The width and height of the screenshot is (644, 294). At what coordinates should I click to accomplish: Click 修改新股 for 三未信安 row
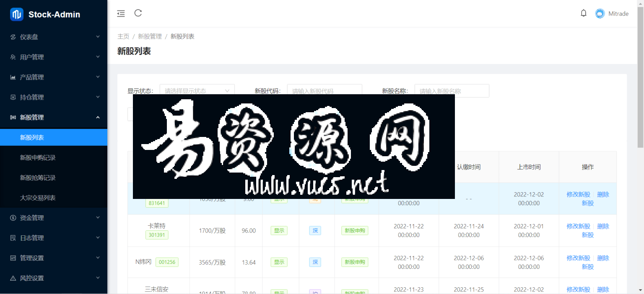point(578,289)
